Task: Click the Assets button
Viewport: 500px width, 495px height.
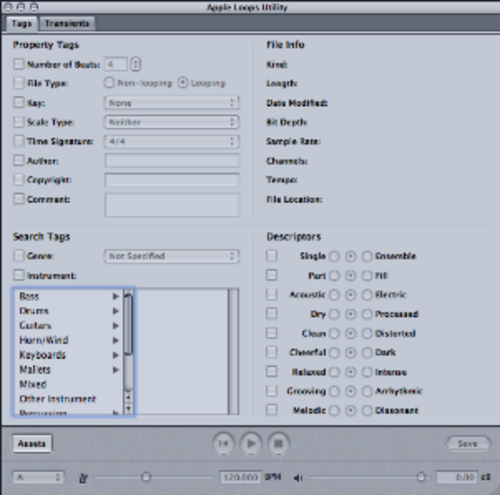Action: pos(32,444)
